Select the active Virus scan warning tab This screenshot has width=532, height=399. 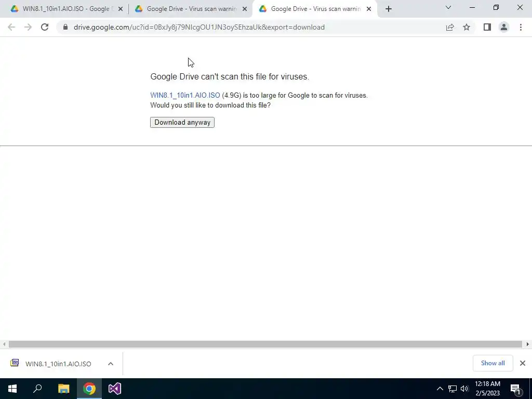point(315,9)
